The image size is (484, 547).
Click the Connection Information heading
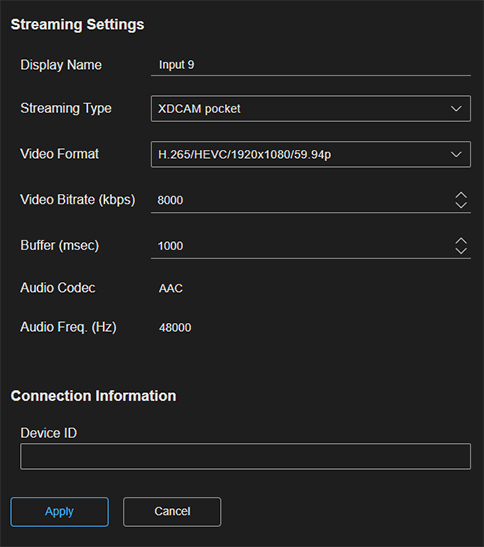click(94, 396)
